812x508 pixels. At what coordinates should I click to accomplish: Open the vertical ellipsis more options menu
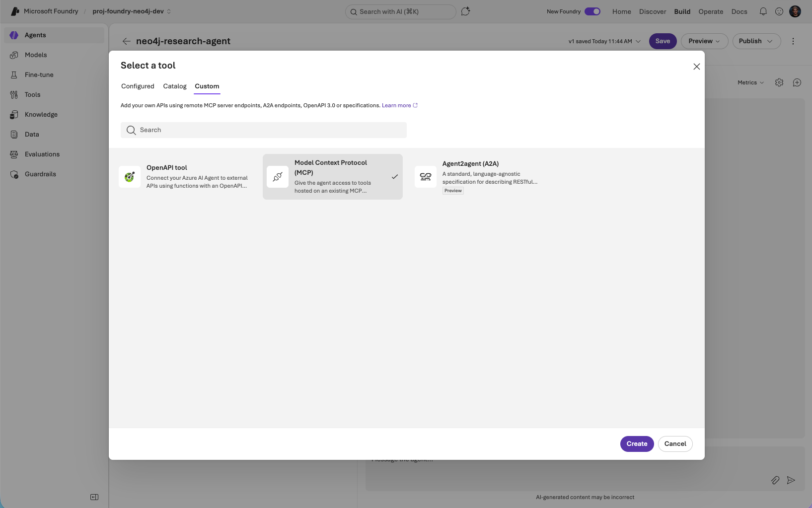[x=793, y=41]
